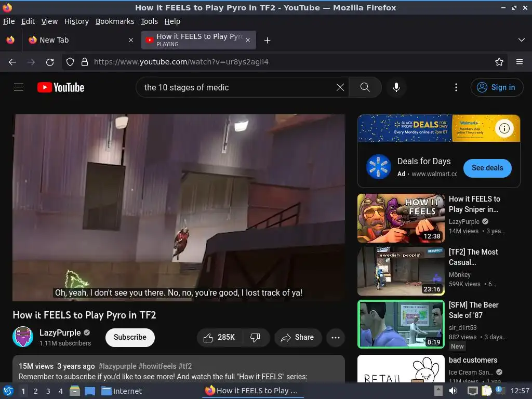The width and height of the screenshot is (532, 399).
Task: Open the taskbar file manager icon
Action: click(x=75, y=391)
